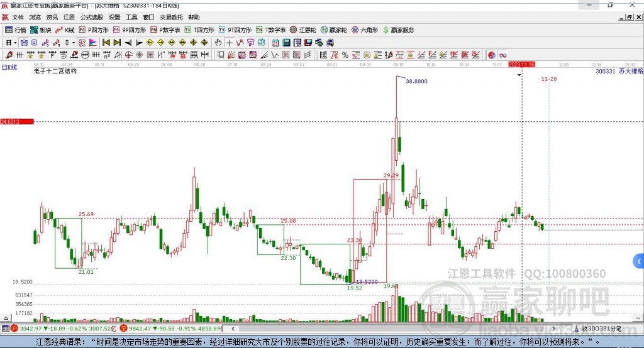The height and width of the screenshot is (348, 644).
Task: Select the red pencil drawing tool
Action: 9,55
